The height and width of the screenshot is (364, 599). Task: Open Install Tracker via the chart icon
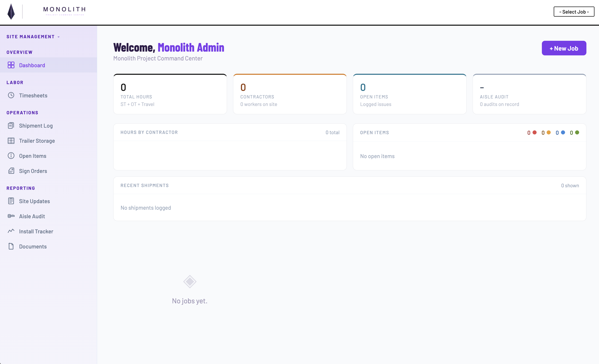(11, 231)
